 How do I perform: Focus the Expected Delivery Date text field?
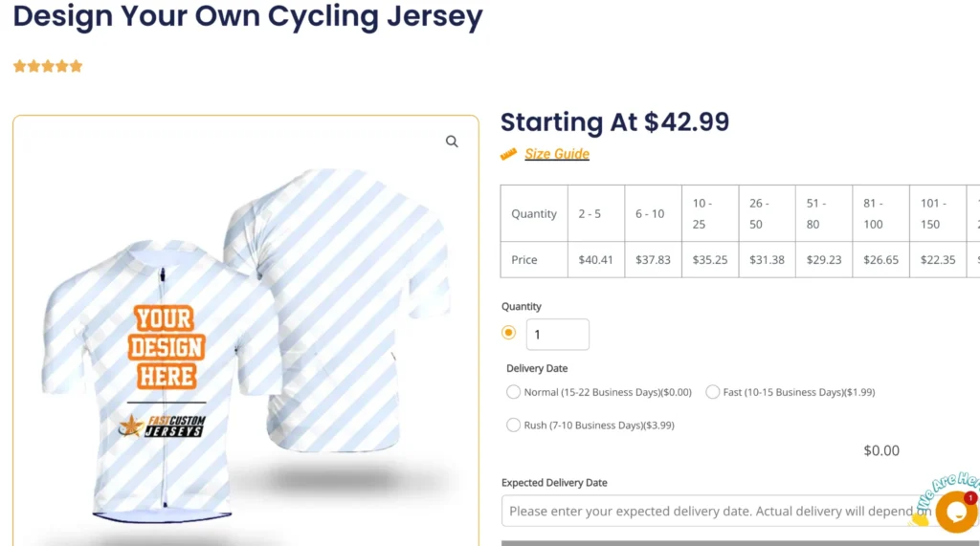(708, 511)
